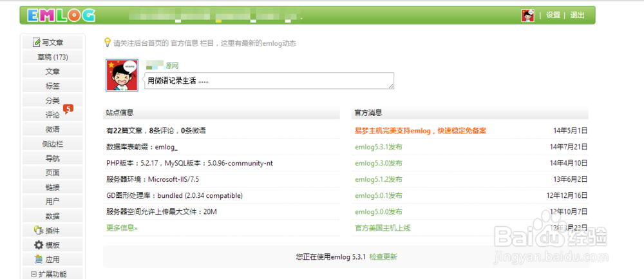Go to 文章 in sidebar
Image resolution: width=644 pixels, height=279 pixels.
click(53, 72)
